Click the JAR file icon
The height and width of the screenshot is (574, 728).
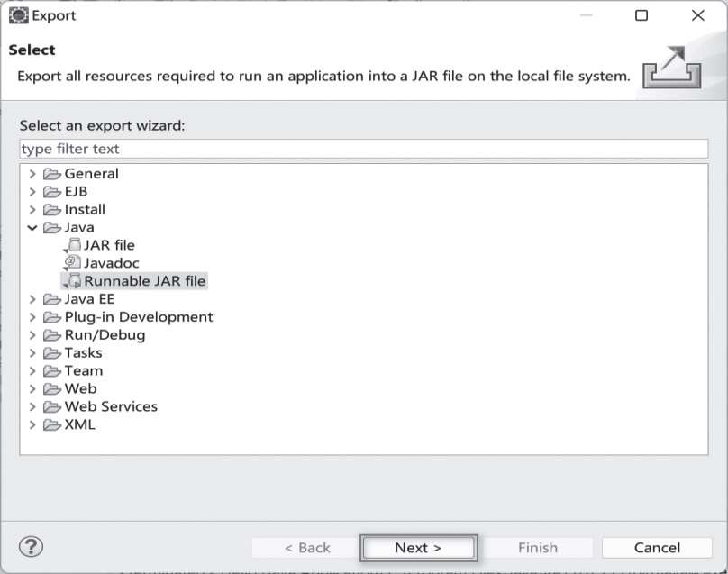pyautogui.click(x=74, y=245)
